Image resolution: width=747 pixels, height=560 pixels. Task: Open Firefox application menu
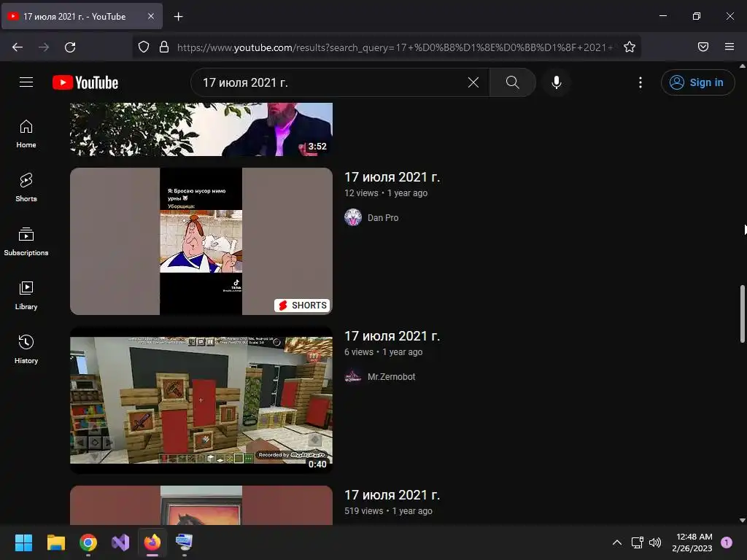[729, 47]
